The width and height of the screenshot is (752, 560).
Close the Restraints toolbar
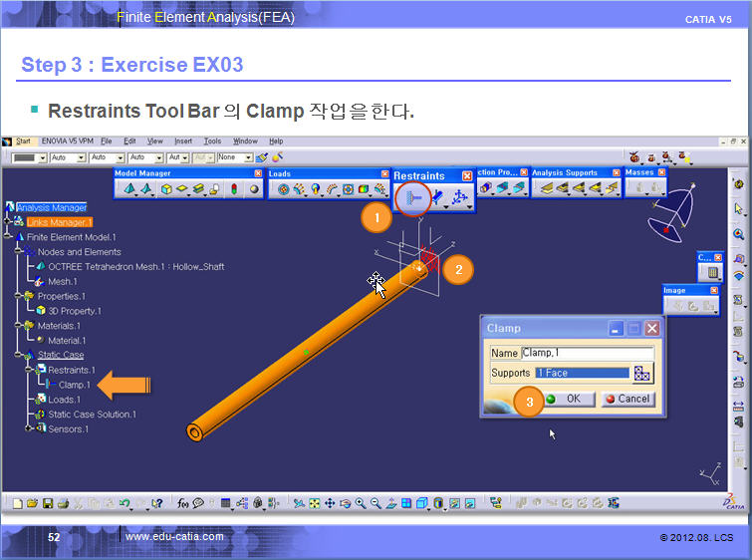[x=467, y=176]
